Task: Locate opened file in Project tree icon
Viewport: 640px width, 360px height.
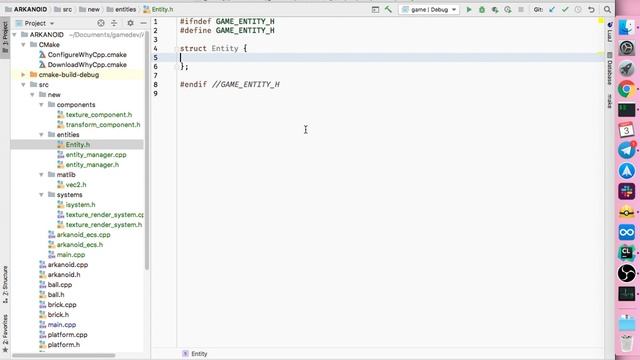Action: 101,23
